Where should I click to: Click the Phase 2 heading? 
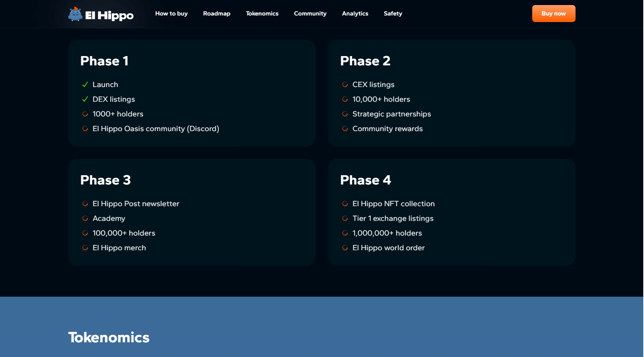(365, 61)
